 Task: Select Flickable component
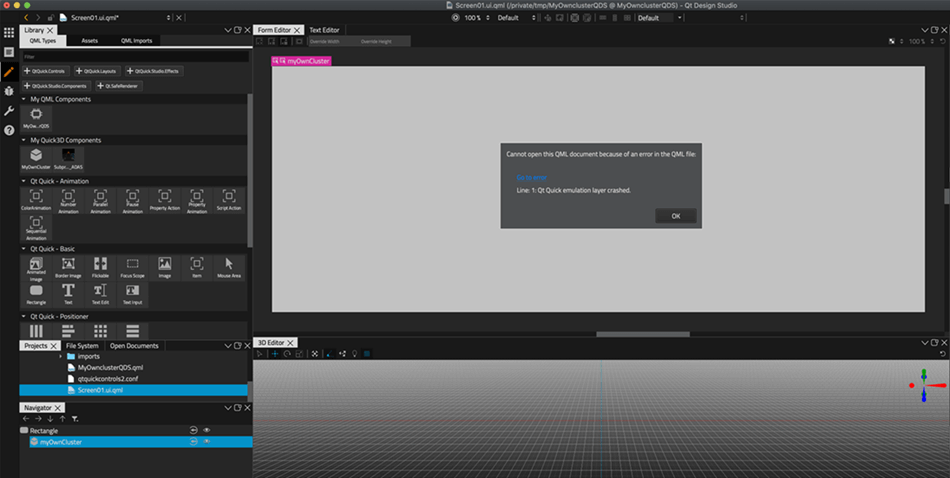[x=101, y=268]
